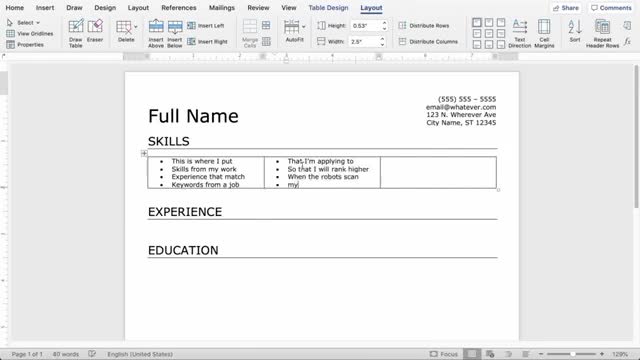Click Distribute Columns

(428, 42)
